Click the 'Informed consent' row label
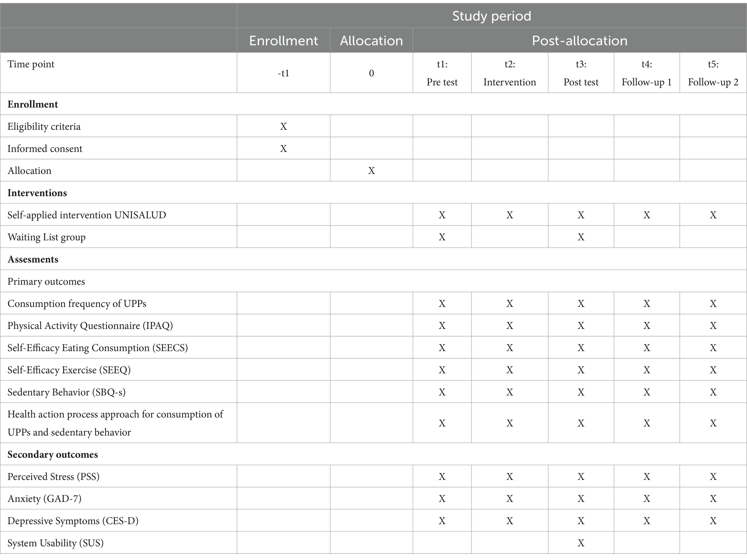Screen dimensions: 747x560 click(45, 149)
